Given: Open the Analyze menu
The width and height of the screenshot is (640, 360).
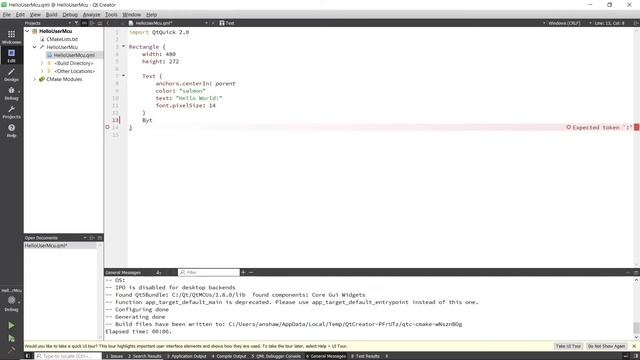Looking at the screenshot, I should pos(91,15).
